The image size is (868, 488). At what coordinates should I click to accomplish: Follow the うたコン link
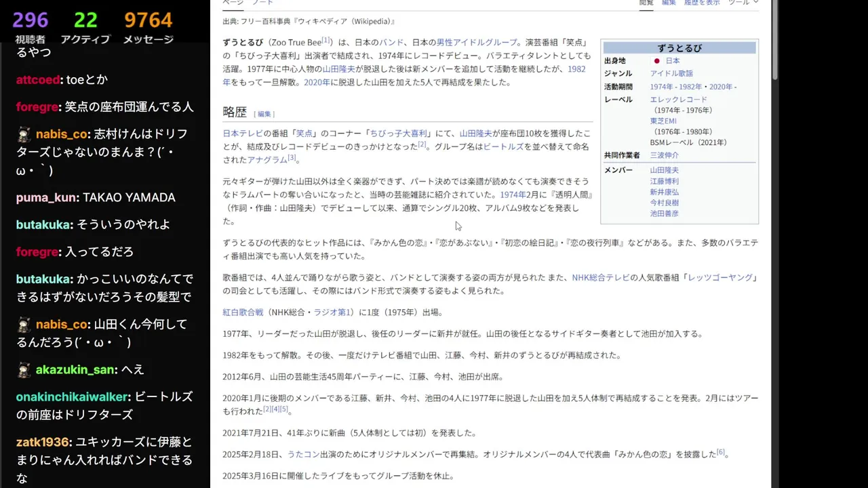pos(302,454)
